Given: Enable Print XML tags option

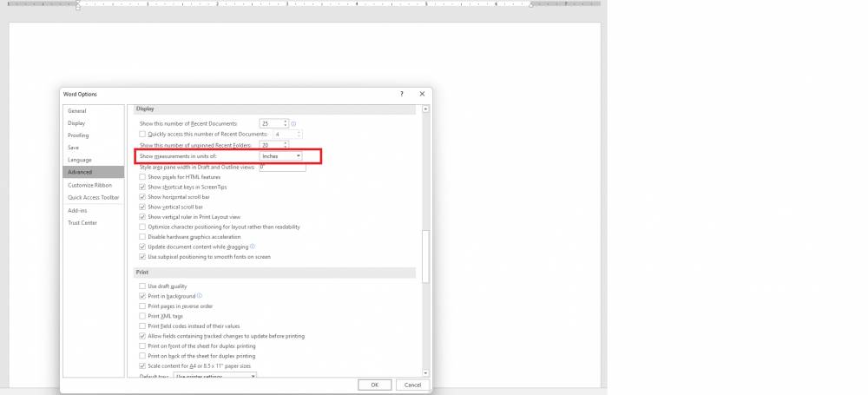Looking at the screenshot, I should tap(142, 316).
